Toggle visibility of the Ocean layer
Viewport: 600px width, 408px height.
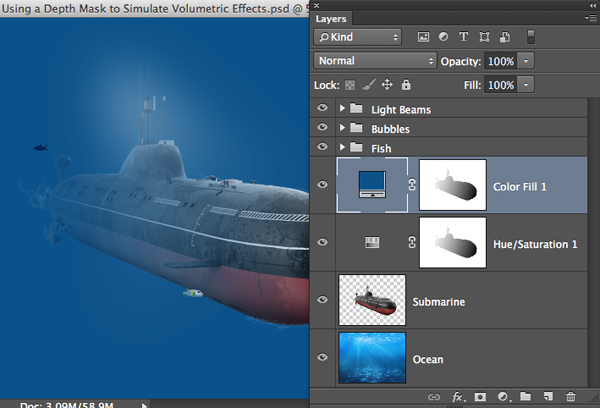[322, 358]
